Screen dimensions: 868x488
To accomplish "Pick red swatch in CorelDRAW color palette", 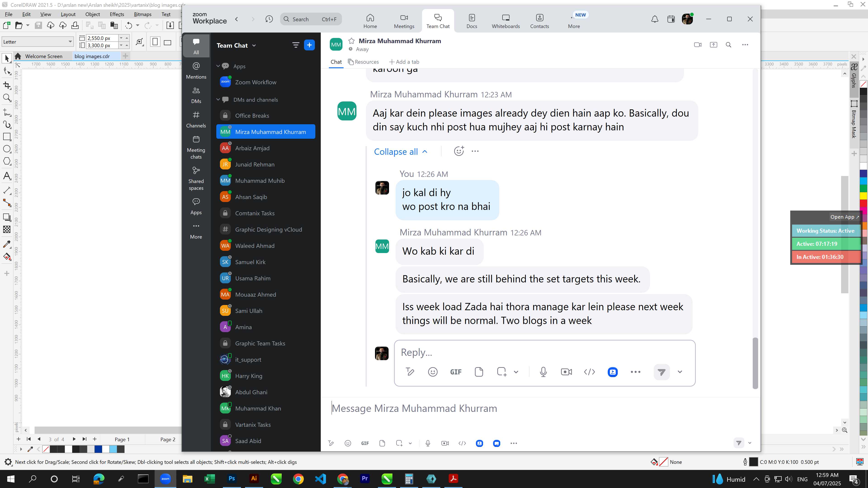I will pyautogui.click(x=863, y=203).
